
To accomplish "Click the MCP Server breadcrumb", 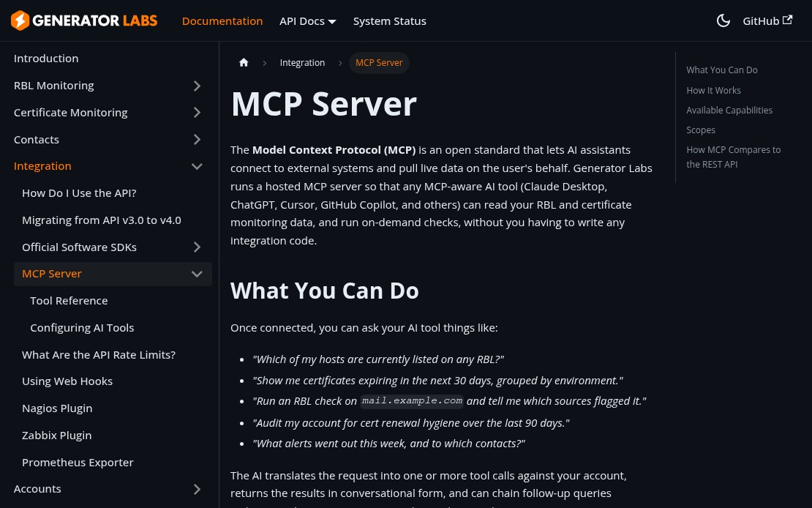I will tap(379, 63).
